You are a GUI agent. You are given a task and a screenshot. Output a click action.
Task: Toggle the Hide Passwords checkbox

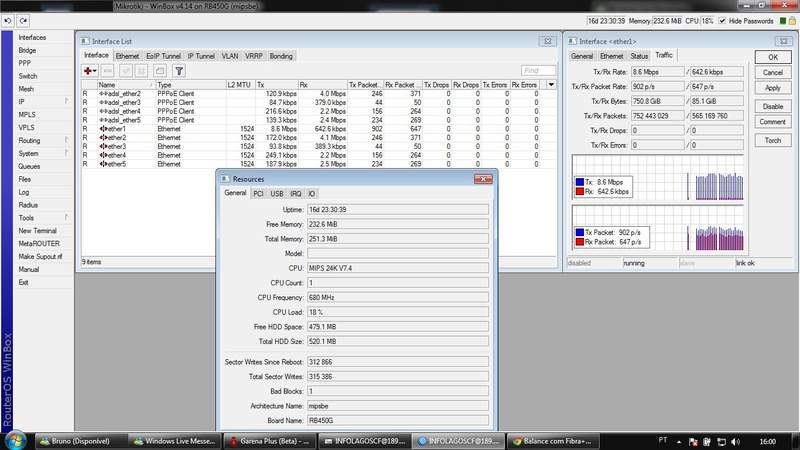(x=722, y=21)
